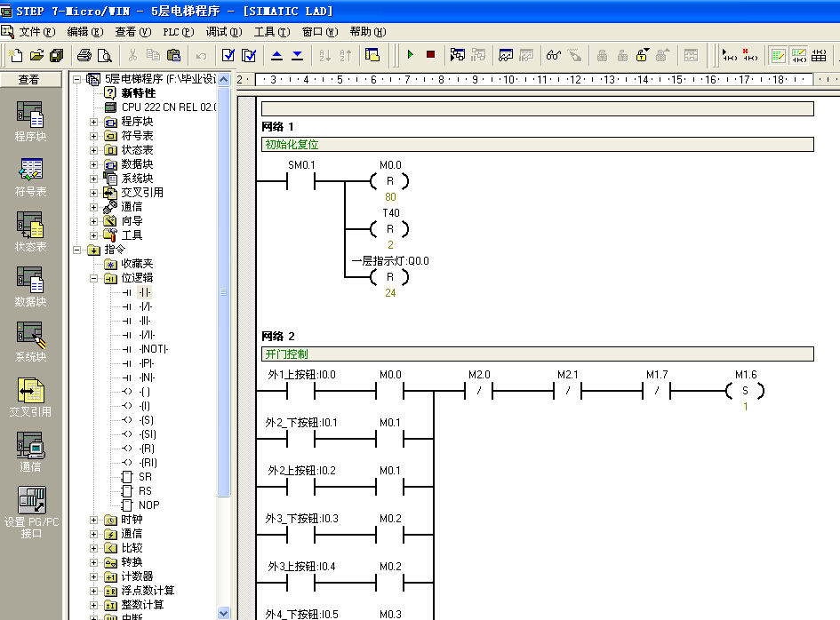Click the Print preview icon
The width and height of the screenshot is (840, 620).
pyautogui.click(x=105, y=55)
